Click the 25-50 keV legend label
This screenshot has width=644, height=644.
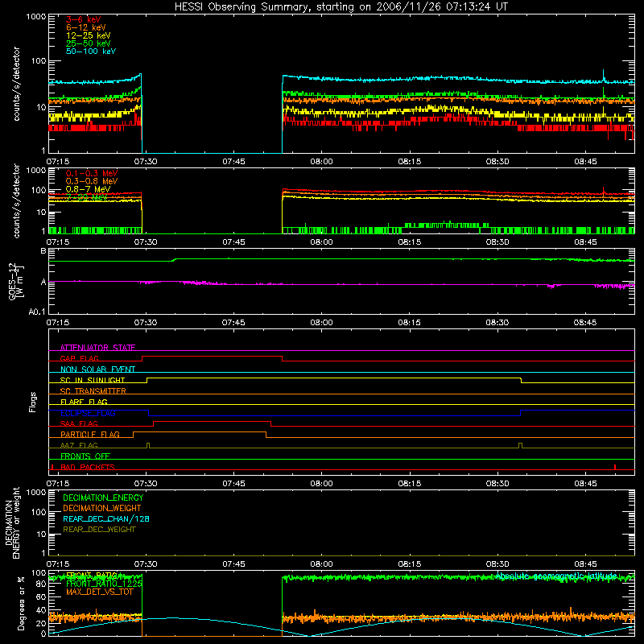(89, 43)
